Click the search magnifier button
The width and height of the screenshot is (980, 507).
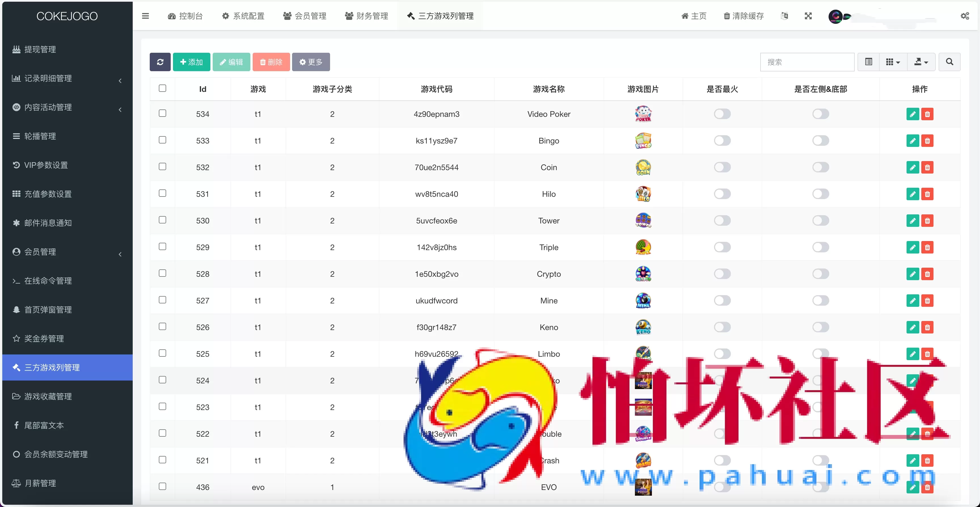tap(949, 61)
